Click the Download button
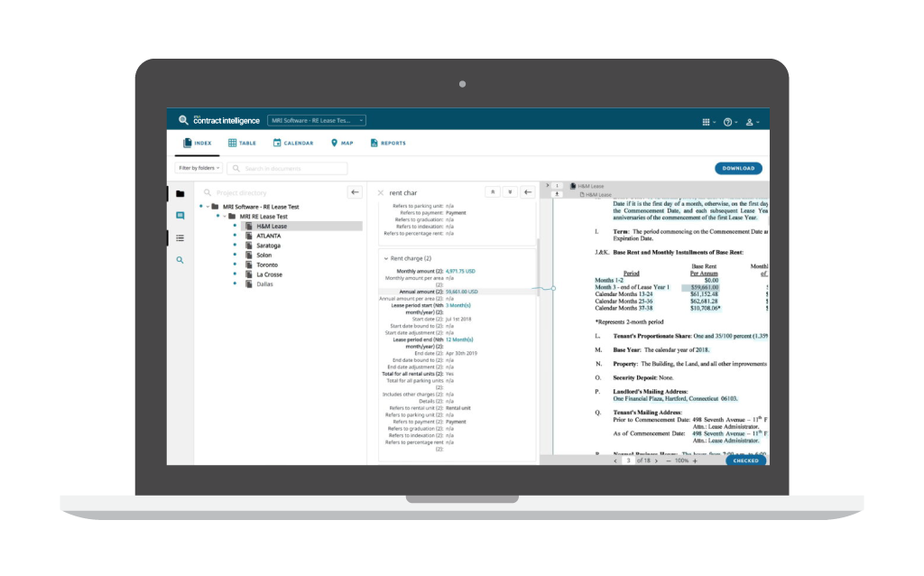This screenshot has width=924, height=576. [x=738, y=168]
